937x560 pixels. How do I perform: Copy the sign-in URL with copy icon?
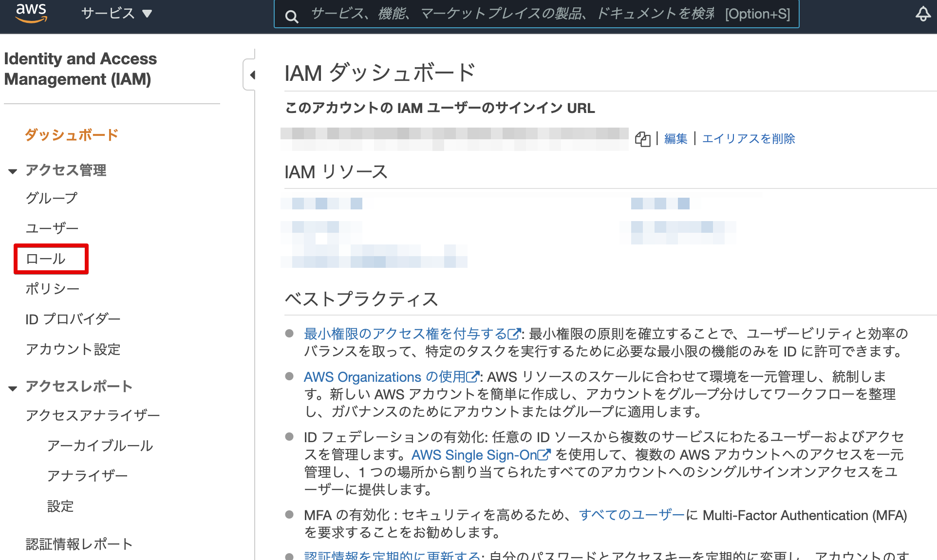coord(642,139)
